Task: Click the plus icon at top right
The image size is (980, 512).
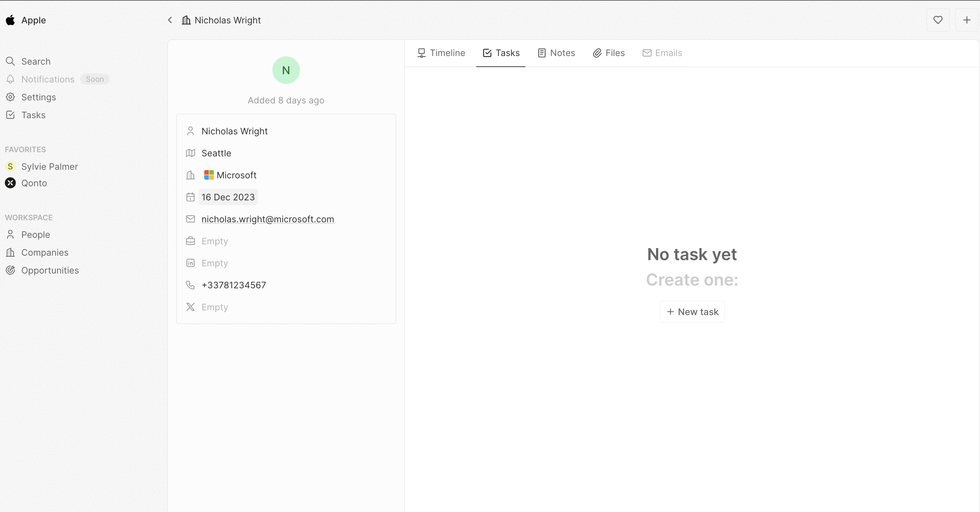Action: click(966, 20)
